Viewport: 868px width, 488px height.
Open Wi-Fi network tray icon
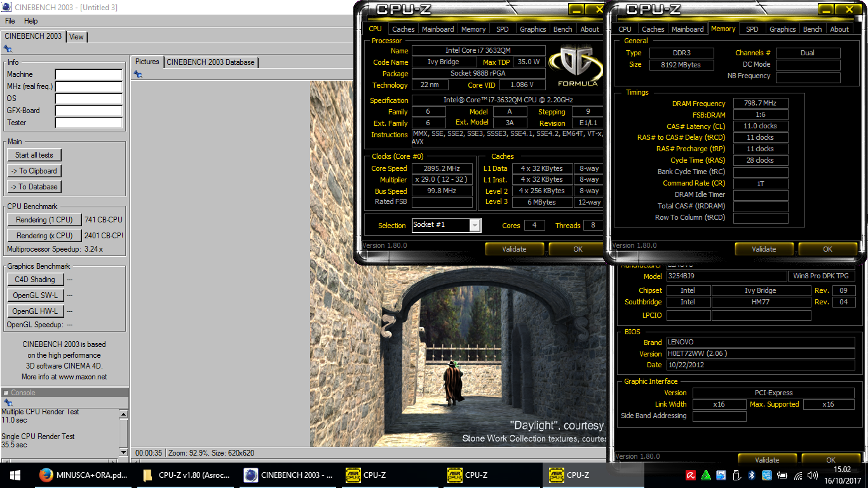tap(798, 475)
